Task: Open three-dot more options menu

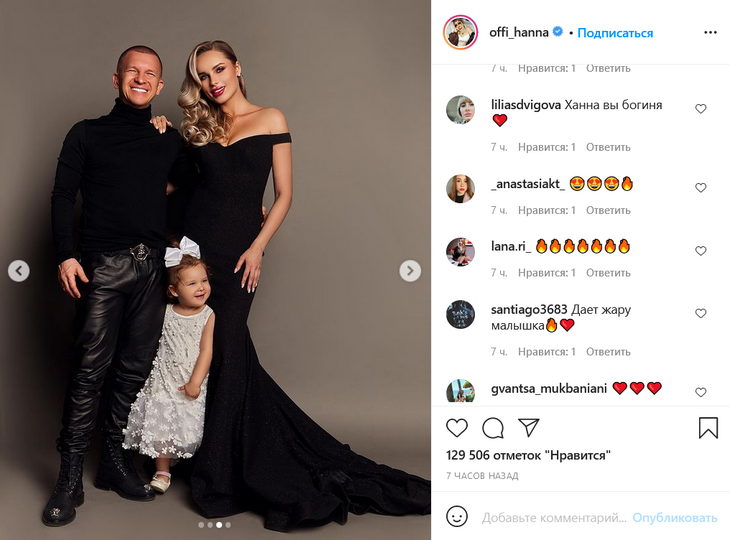Action: [710, 33]
